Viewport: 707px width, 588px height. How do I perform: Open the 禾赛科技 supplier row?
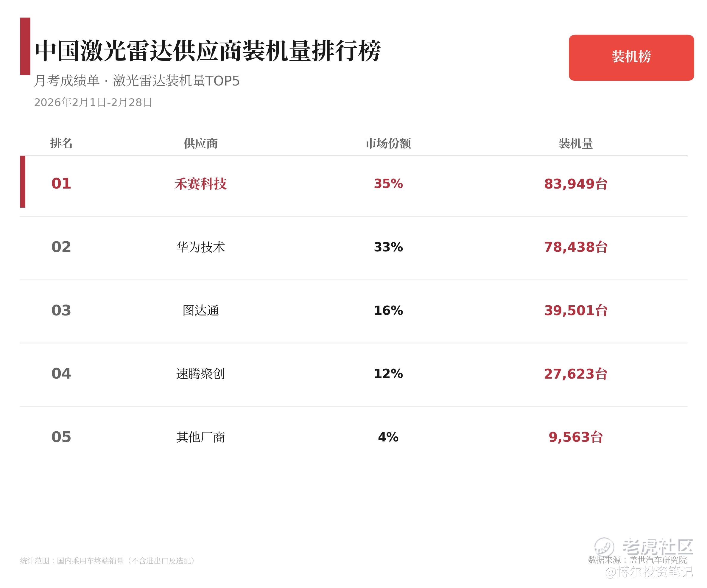tap(353, 183)
